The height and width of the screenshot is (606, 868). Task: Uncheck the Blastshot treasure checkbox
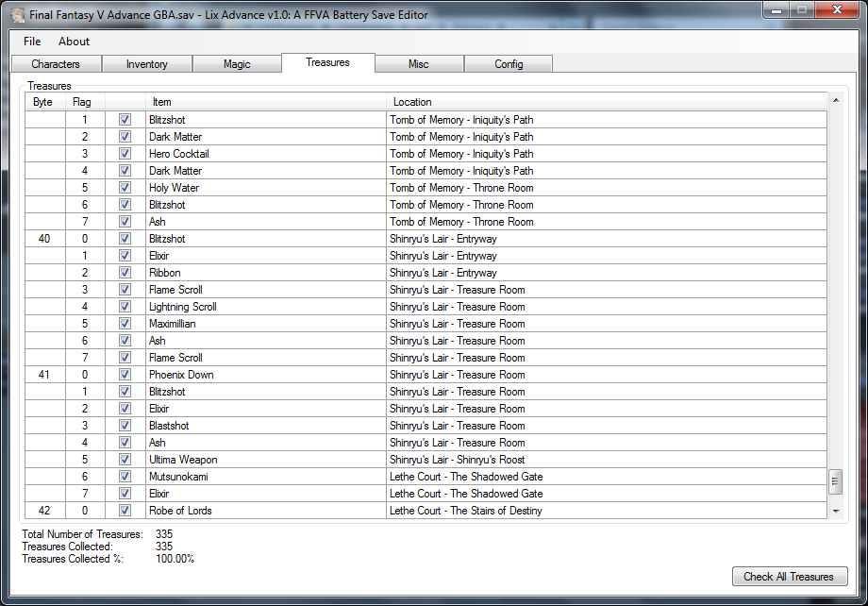click(125, 426)
